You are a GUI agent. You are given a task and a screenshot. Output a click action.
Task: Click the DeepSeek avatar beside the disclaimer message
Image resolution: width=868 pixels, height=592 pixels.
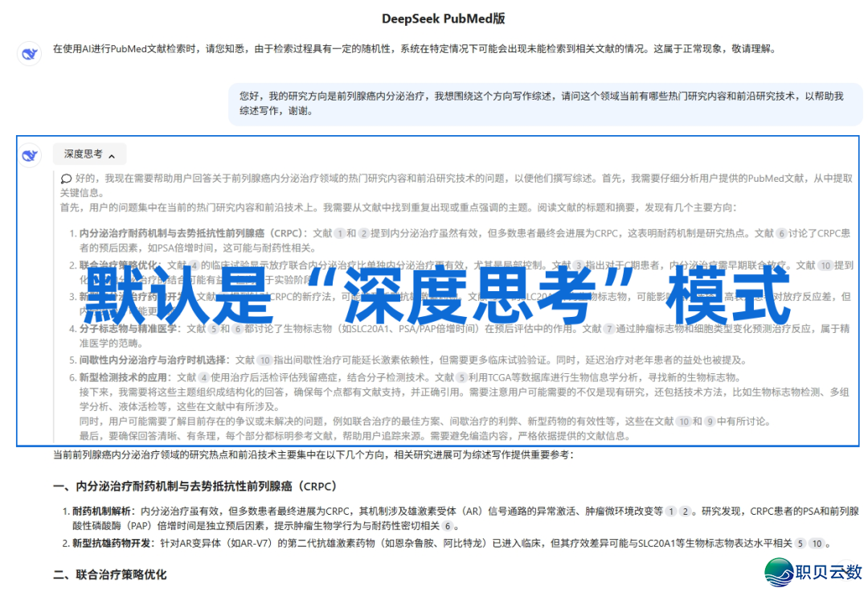click(30, 52)
